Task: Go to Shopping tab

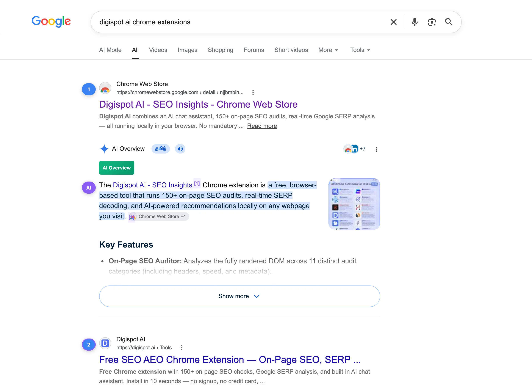Action: click(x=221, y=50)
